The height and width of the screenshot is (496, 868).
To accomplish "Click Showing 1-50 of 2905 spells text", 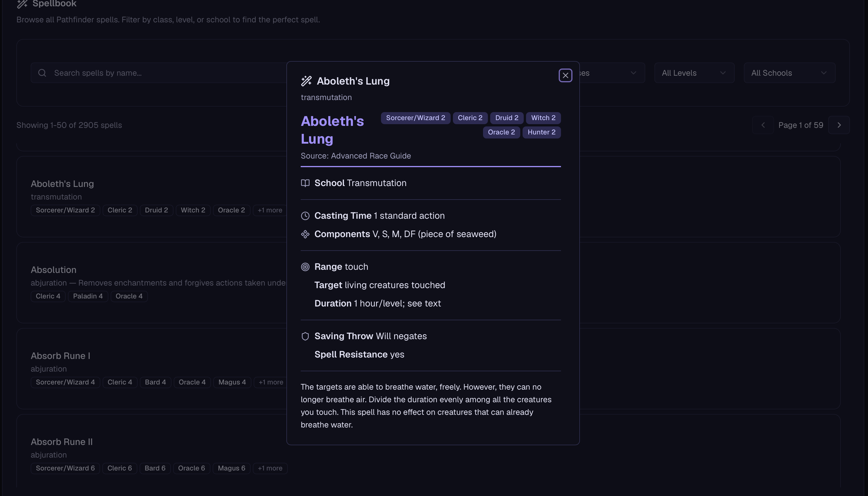I will (x=69, y=125).
